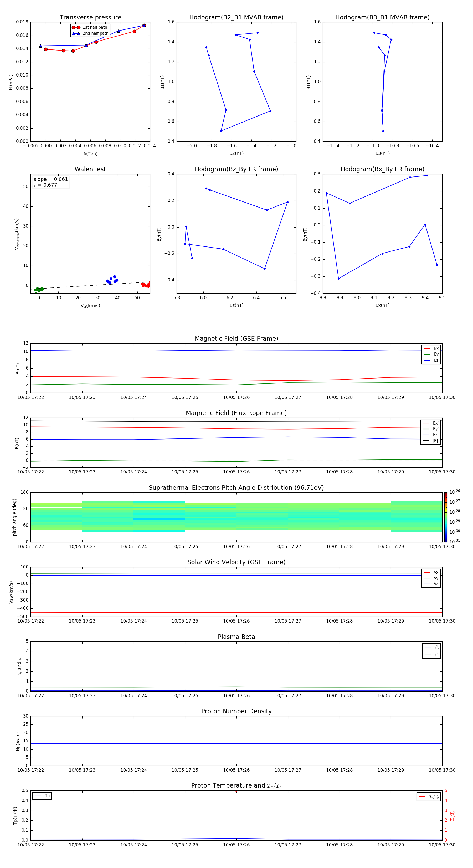Click the 'Bx(nT)' x-axis label
Image resolution: width=473 pixels, height=868 pixels.
(382, 305)
